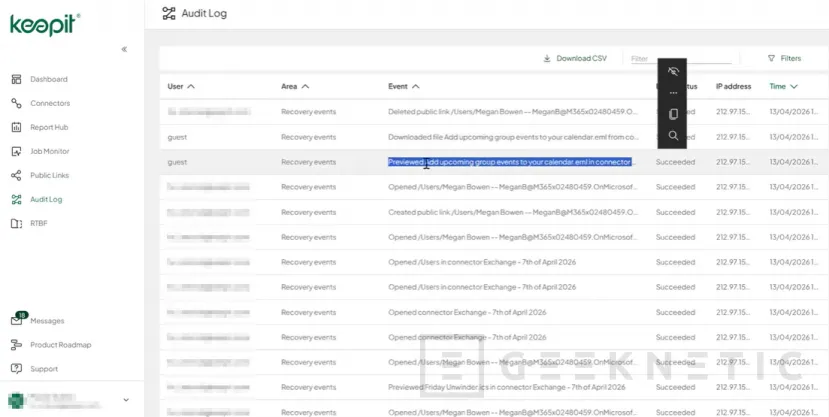Open Public Links in sidebar

point(49,175)
